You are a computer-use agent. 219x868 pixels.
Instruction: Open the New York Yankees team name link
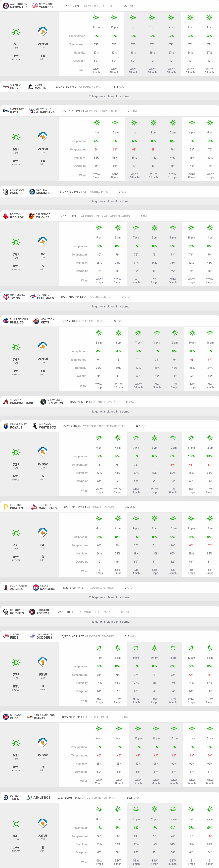[x=46, y=6]
